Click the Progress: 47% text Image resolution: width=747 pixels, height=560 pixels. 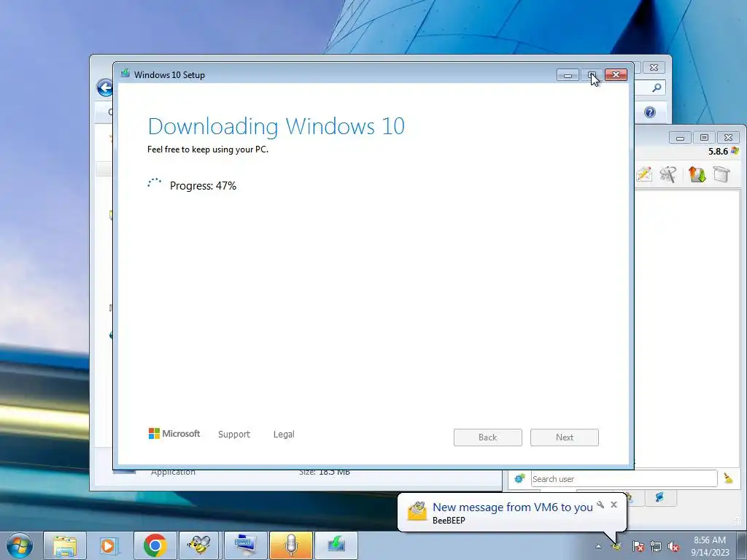tap(203, 186)
